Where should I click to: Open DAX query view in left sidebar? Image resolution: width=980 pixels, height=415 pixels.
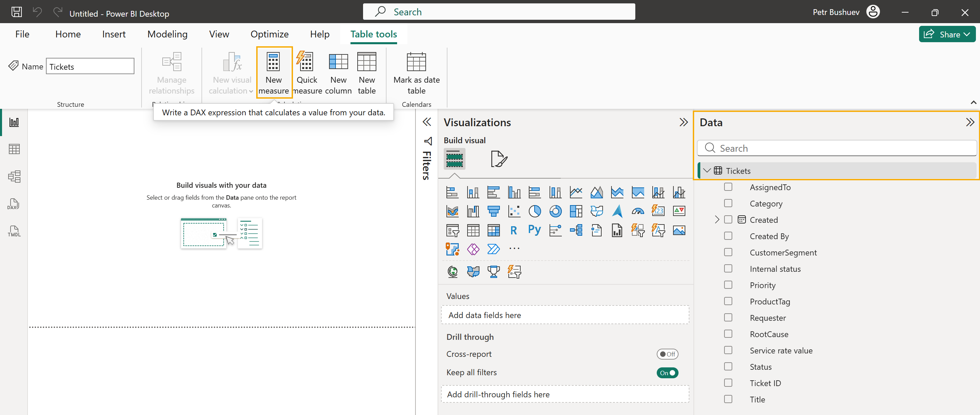point(14,204)
